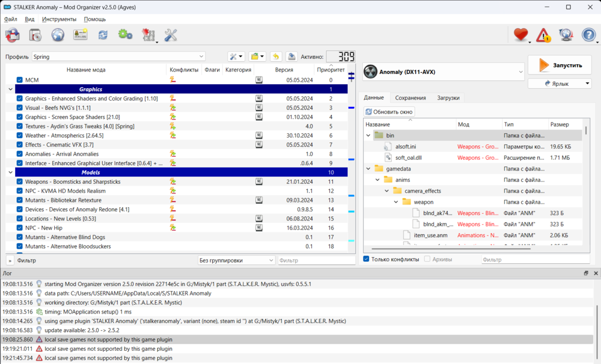
Task: Click the yellow undo arrow icon
Action: [275, 56]
